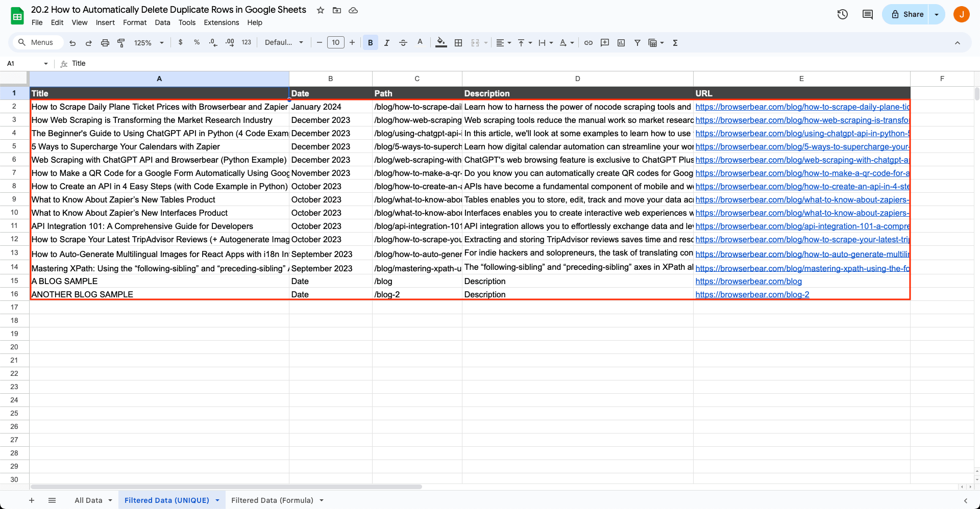
Task: Format selection as currency
Action: (x=180, y=43)
